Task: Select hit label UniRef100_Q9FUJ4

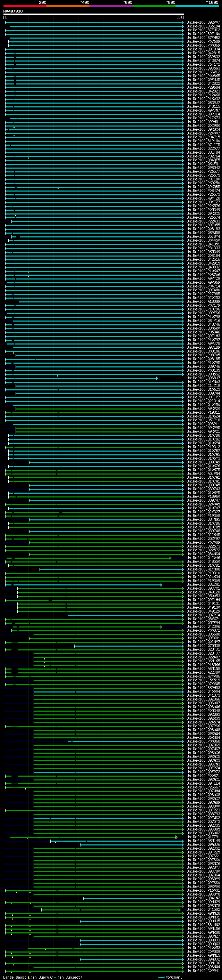Action: point(203,49)
